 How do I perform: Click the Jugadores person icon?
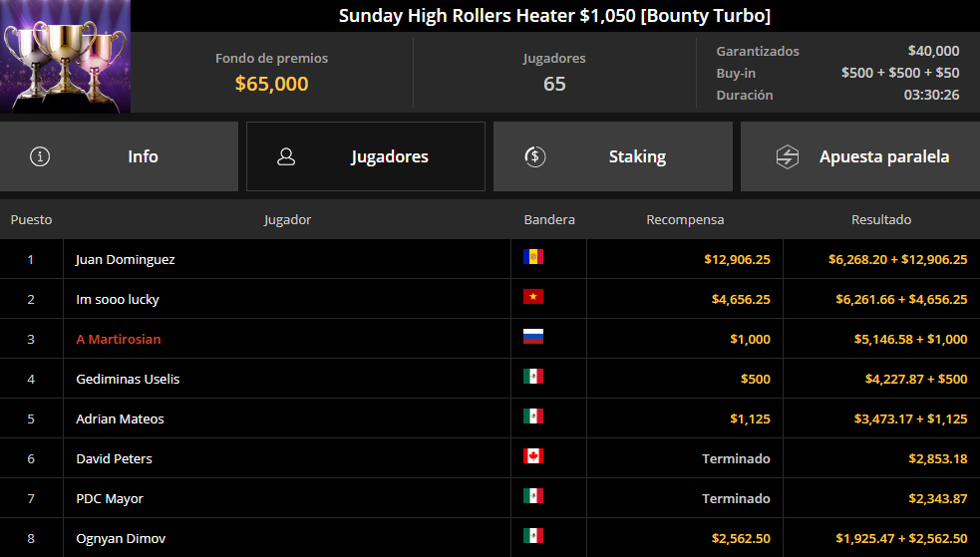286,156
